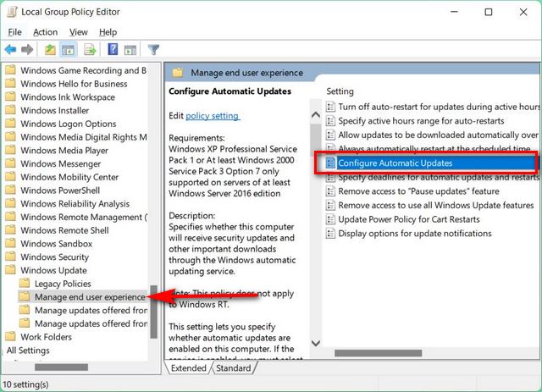542x392 pixels.
Task: Click the 'policy setting' edit link
Action: (x=213, y=115)
